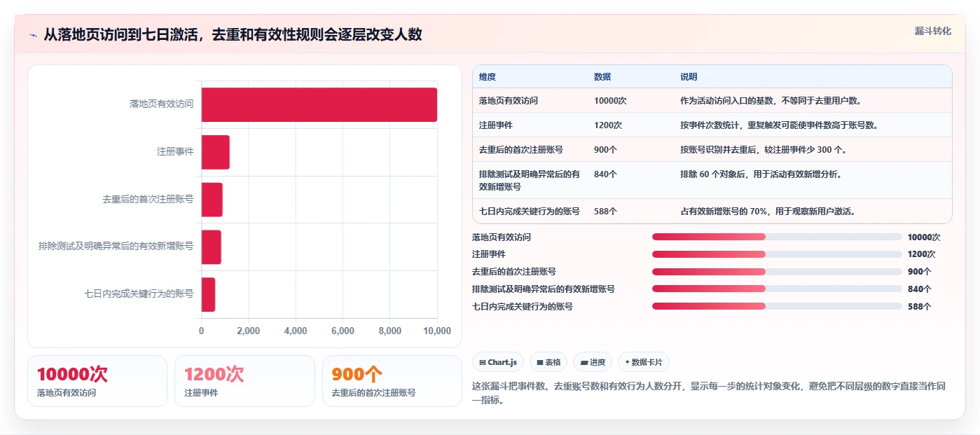Click the 900个 data card

tap(392, 381)
